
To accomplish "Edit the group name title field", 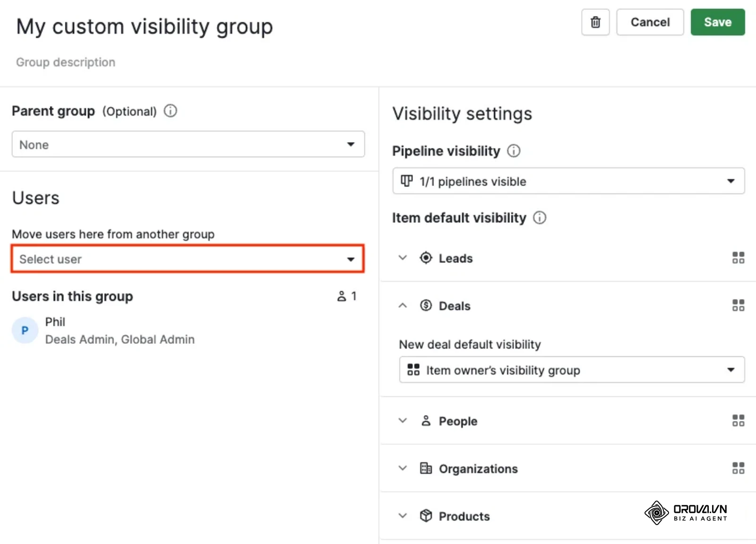I will (145, 26).
